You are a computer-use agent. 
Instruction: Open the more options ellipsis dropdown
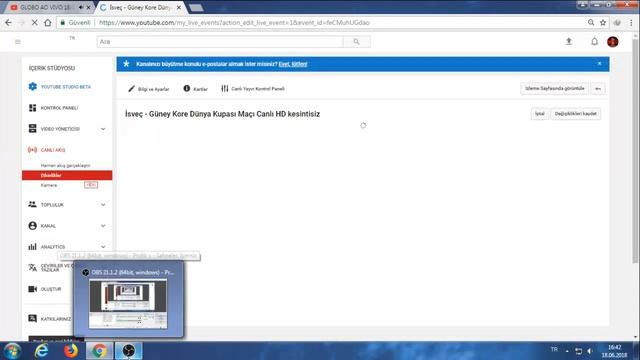tap(598, 89)
